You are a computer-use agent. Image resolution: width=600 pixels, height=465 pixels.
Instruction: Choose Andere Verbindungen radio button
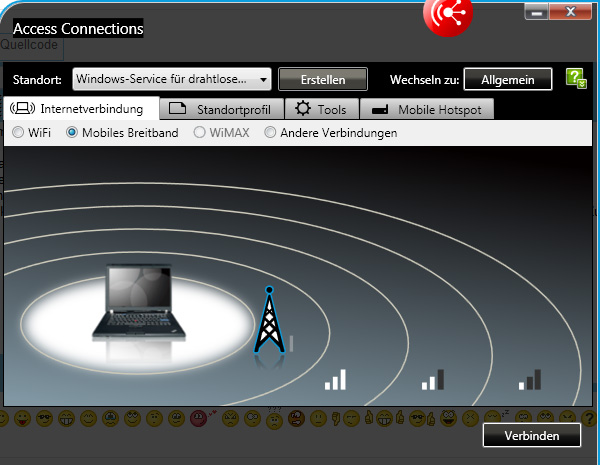click(x=270, y=132)
